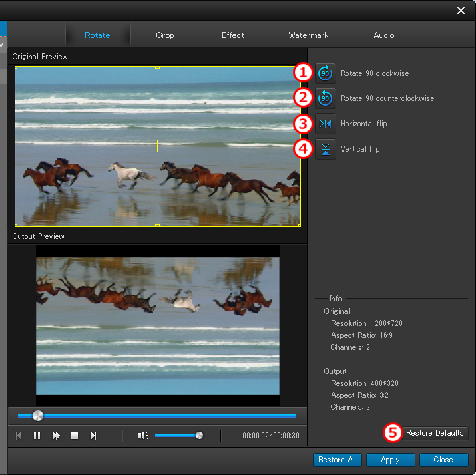The height and width of the screenshot is (475, 476).
Task: Fast forward the preview video
Action: coord(56,436)
